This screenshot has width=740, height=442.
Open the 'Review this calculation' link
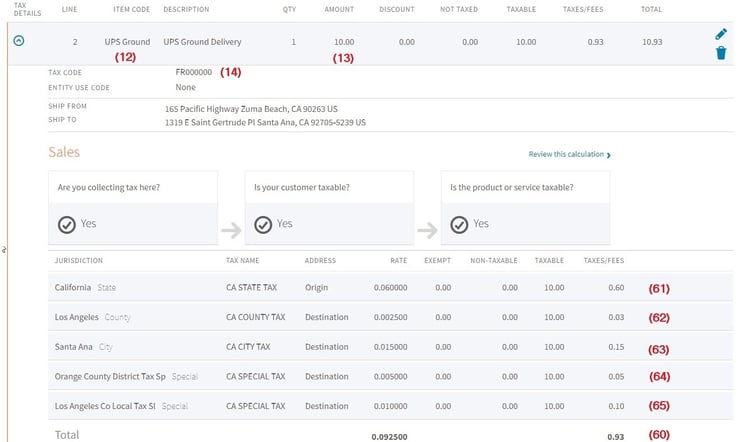point(569,155)
